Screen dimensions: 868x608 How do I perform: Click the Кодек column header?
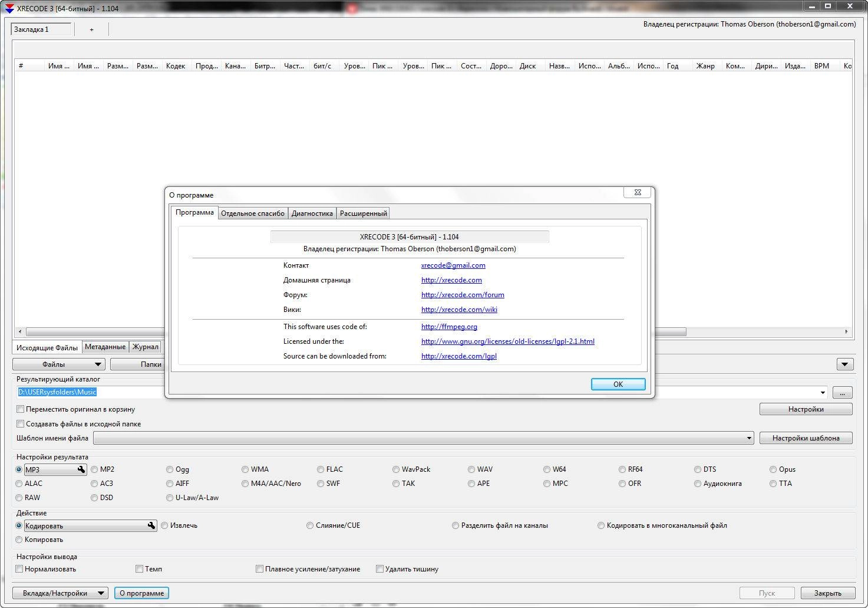coord(176,66)
